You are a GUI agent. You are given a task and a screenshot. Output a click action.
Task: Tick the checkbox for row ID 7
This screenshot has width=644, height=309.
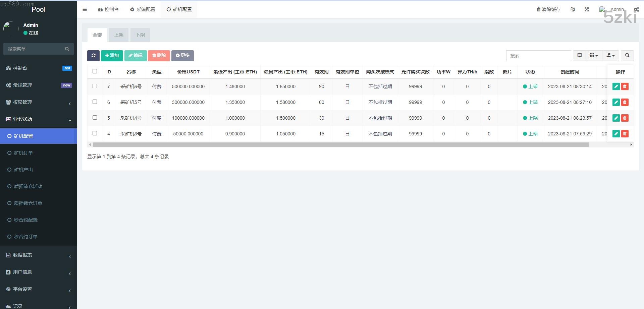(x=95, y=86)
